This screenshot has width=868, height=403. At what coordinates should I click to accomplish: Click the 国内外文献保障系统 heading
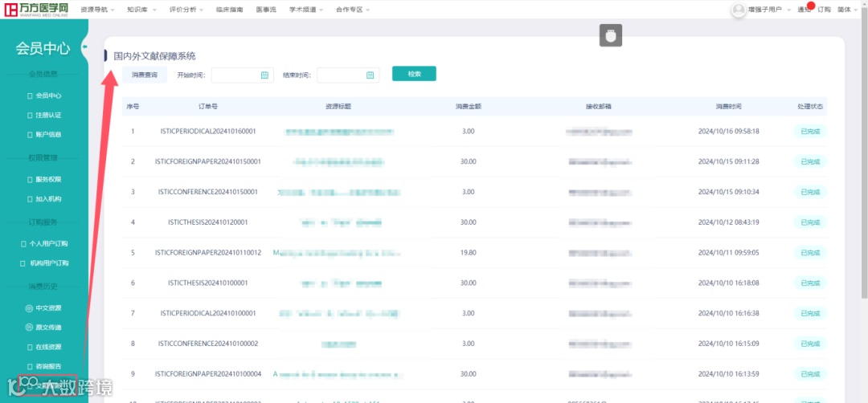pyautogui.click(x=154, y=56)
